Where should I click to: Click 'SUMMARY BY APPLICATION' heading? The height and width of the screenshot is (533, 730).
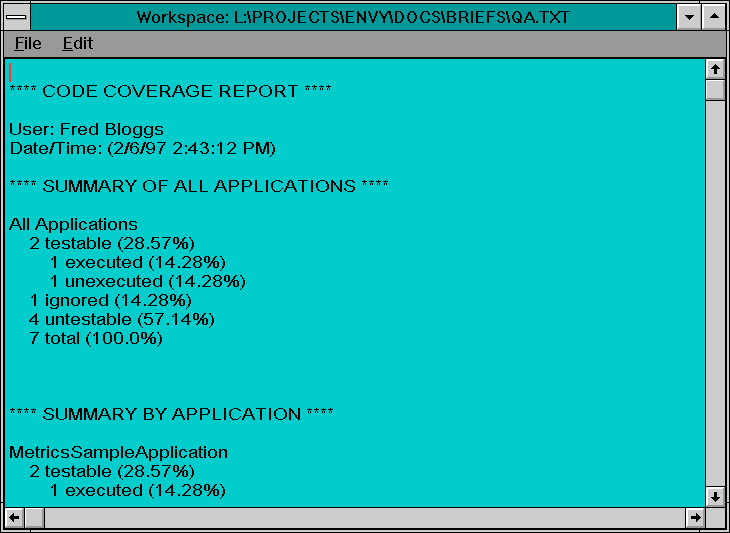click(171, 414)
